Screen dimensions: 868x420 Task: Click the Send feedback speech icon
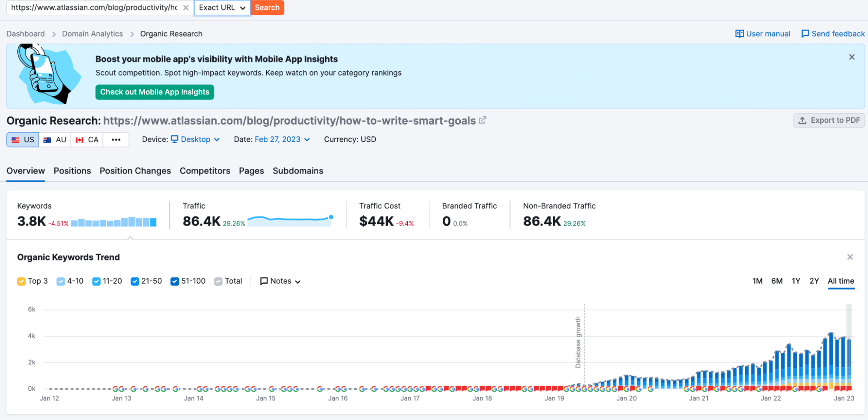[x=805, y=34]
